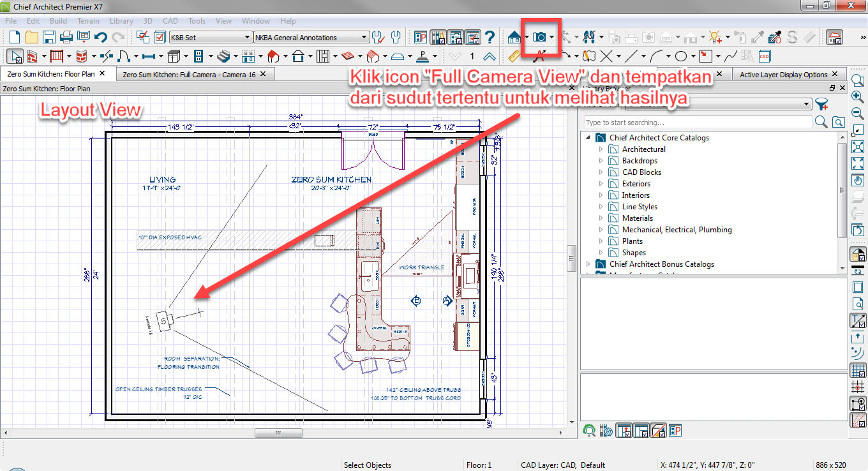Select the Select Objects arrow tool

[x=16, y=56]
